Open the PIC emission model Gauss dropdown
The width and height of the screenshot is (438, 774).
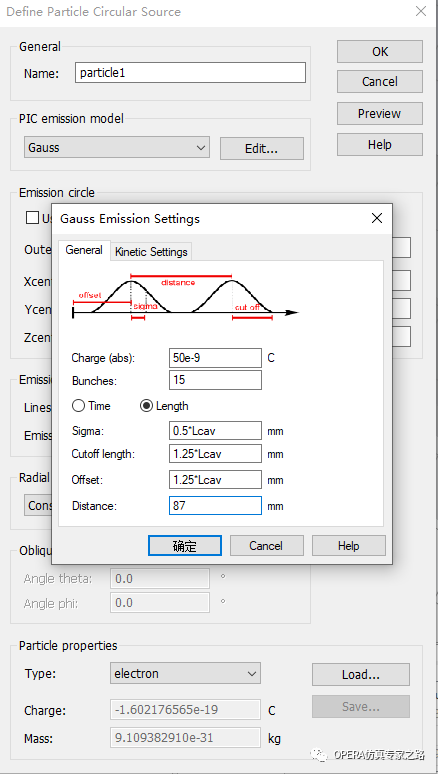point(117,148)
